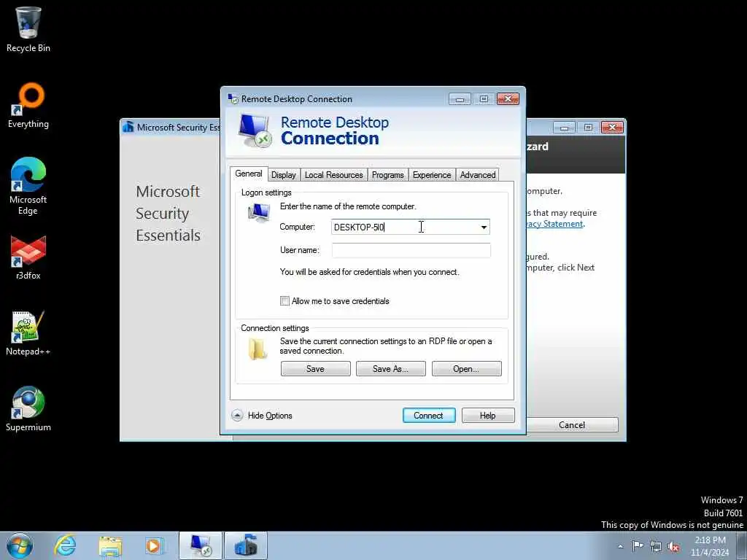747x560 pixels.
Task: Switch to the Display tab
Action: point(284,175)
